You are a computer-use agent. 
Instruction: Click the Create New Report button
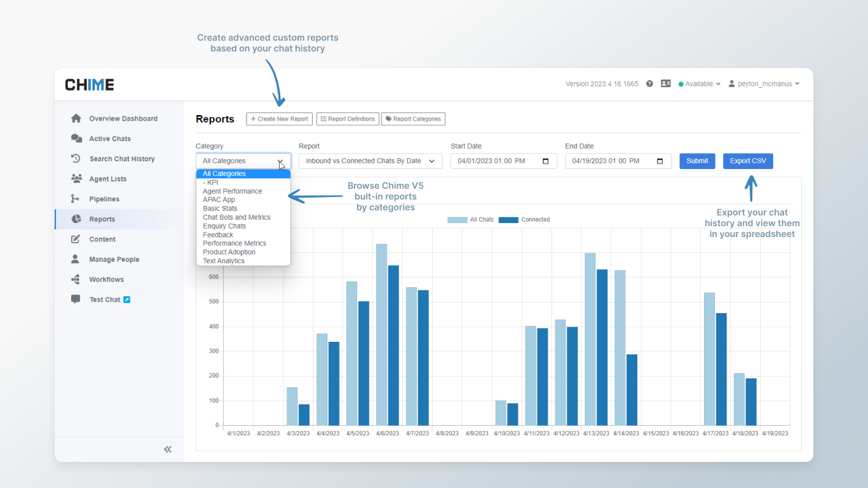280,119
